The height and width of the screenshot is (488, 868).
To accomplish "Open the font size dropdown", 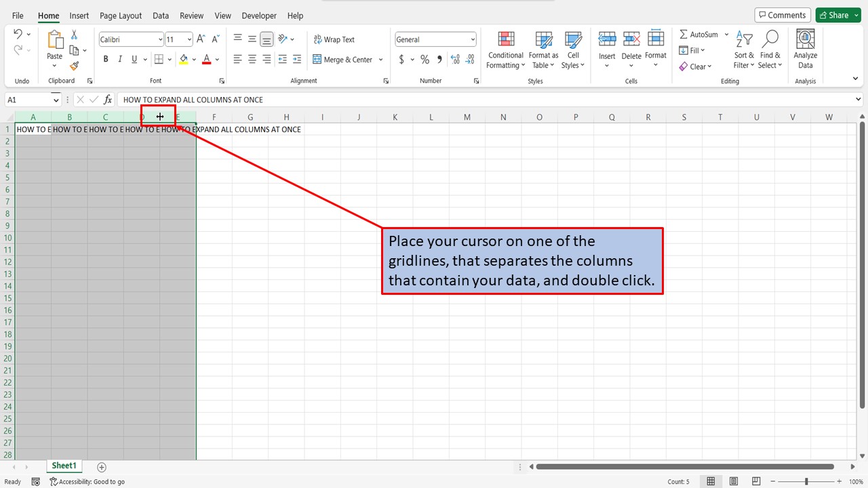I will tap(189, 39).
